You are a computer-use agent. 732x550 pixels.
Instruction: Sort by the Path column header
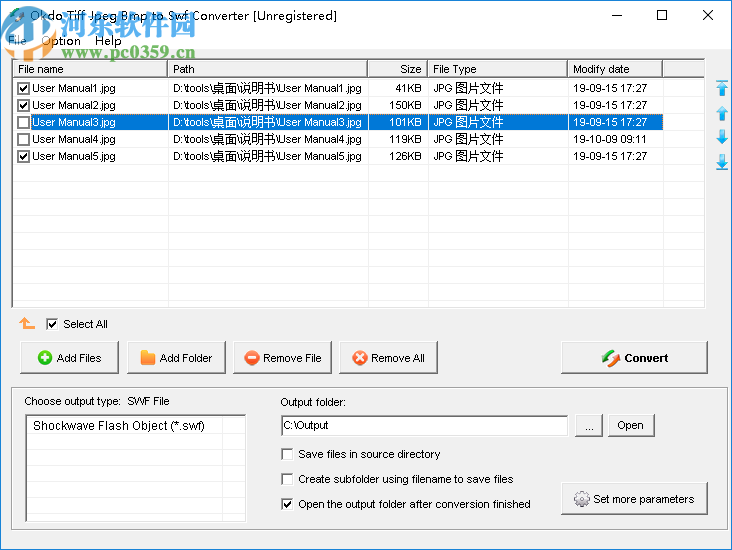point(267,69)
